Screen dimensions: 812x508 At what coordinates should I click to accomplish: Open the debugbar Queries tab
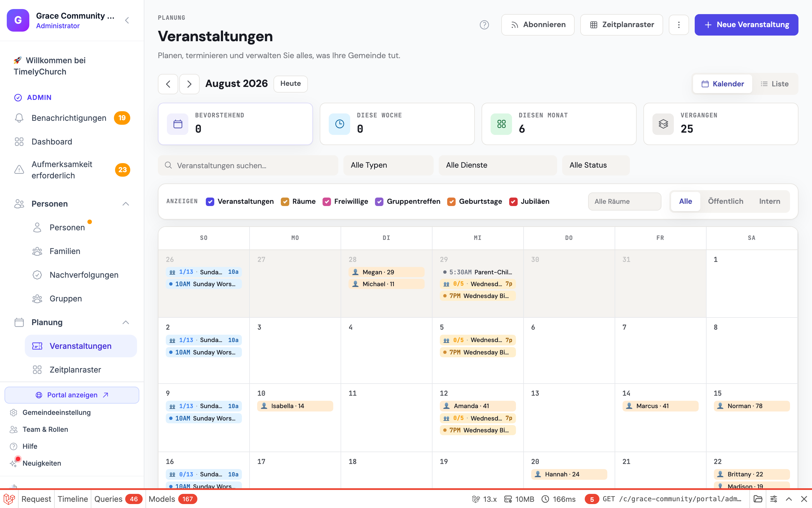[118, 499]
